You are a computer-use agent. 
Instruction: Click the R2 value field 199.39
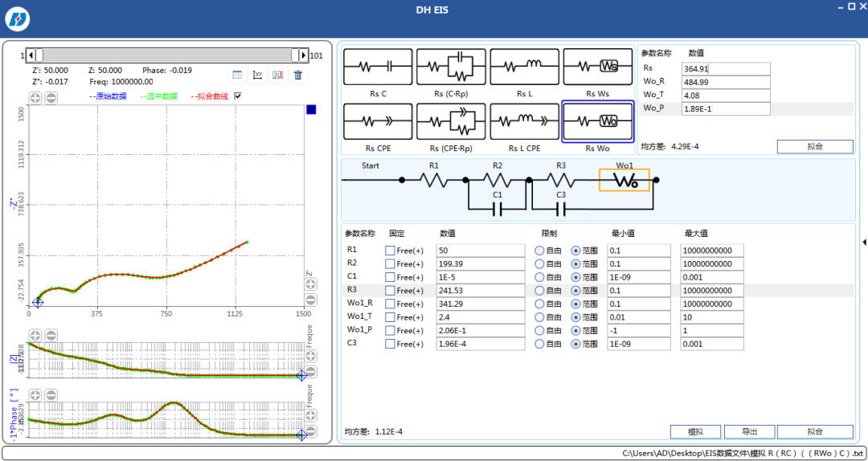[481, 264]
